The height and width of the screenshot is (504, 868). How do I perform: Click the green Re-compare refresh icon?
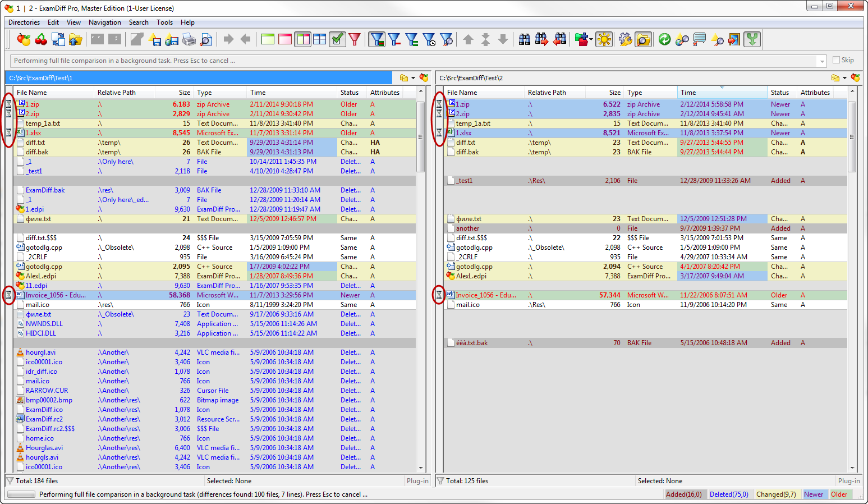[665, 39]
